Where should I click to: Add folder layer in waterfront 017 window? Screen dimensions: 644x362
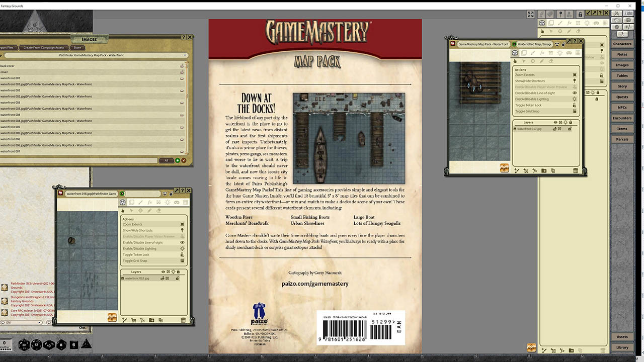544,171
